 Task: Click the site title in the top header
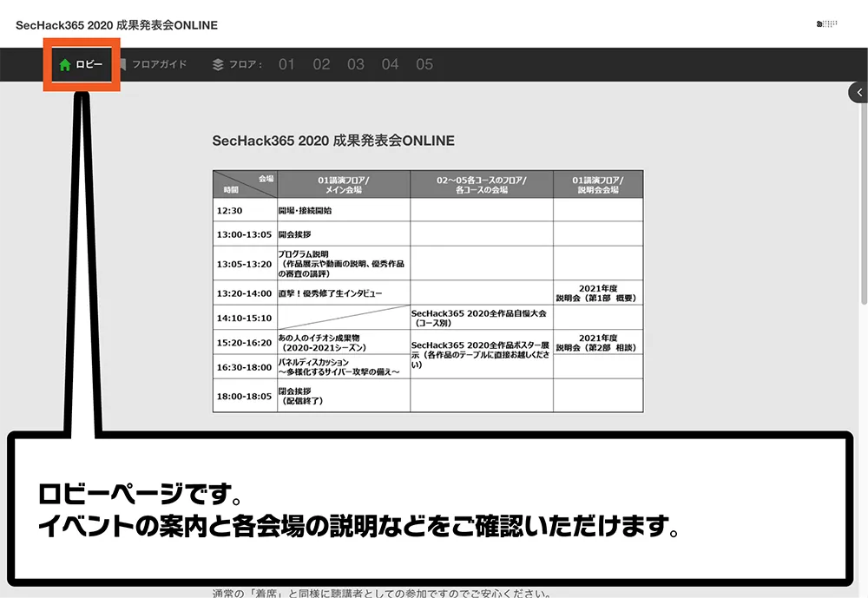click(117, 25)
